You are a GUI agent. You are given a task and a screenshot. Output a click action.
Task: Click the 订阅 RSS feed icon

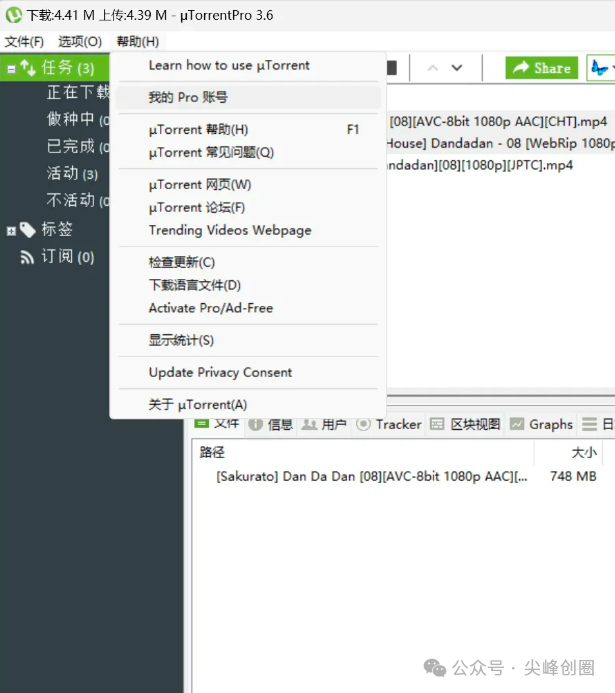pyautogui.click(x=27, y=257)
